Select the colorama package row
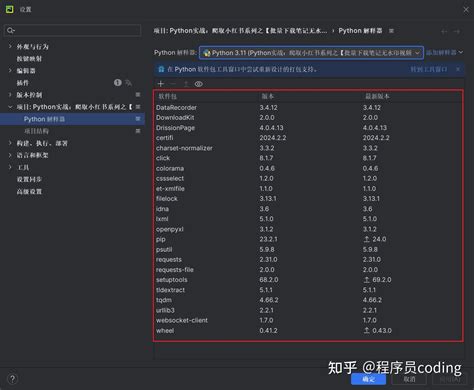Image resolution: width=474 pixels, height=390 pixels. click(x=308, y=168)
